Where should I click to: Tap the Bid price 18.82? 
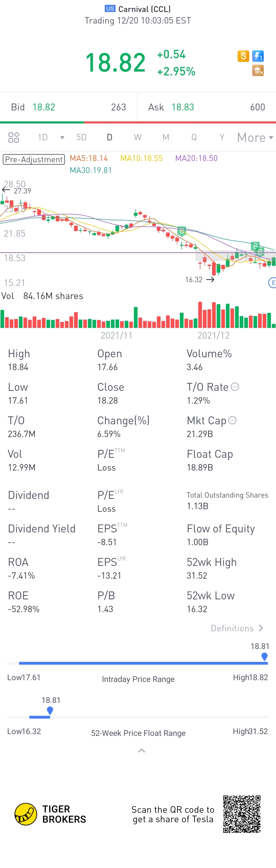coord(44,107)
